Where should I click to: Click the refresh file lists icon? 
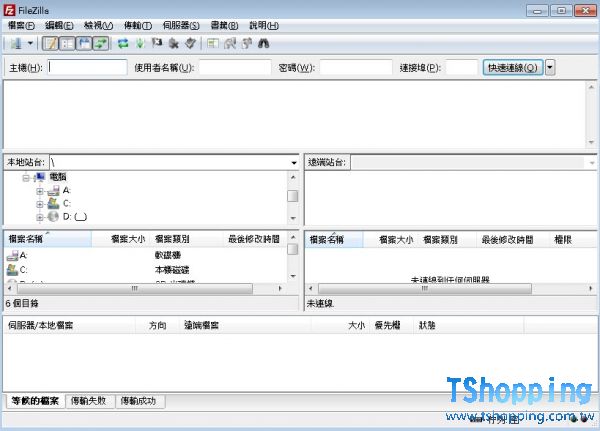(123, 43)
